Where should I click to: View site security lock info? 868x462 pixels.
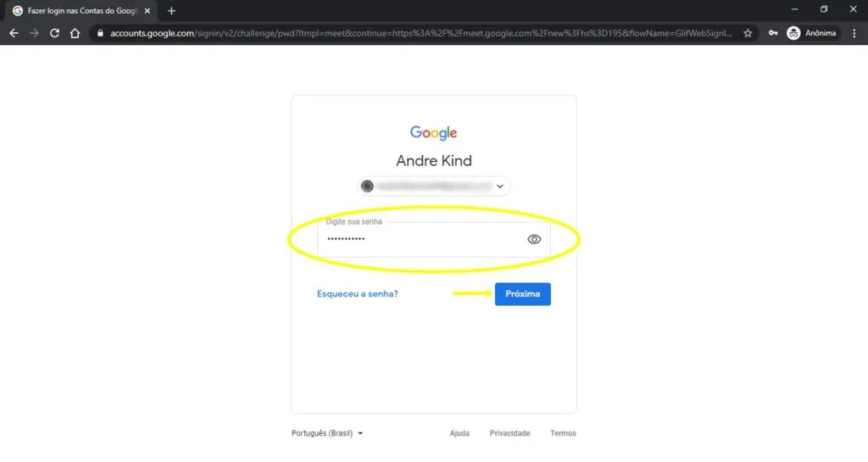coord(100,33)
